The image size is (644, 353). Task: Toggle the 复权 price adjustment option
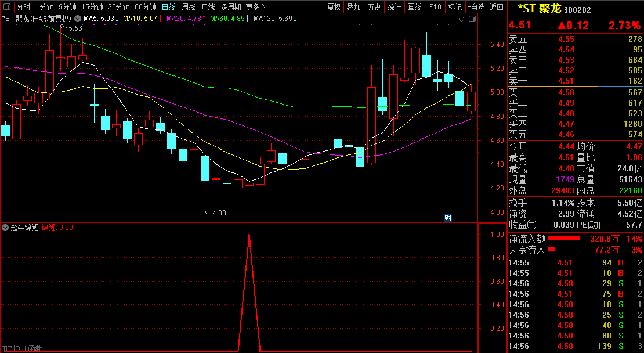click(x=334, y=7)
